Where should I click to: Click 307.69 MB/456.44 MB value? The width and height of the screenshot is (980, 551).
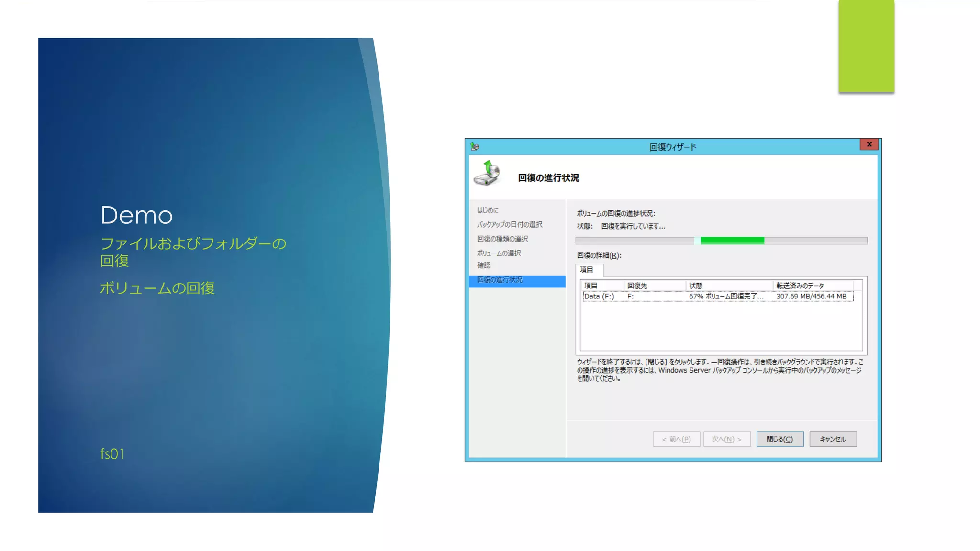tap(811, 297)
